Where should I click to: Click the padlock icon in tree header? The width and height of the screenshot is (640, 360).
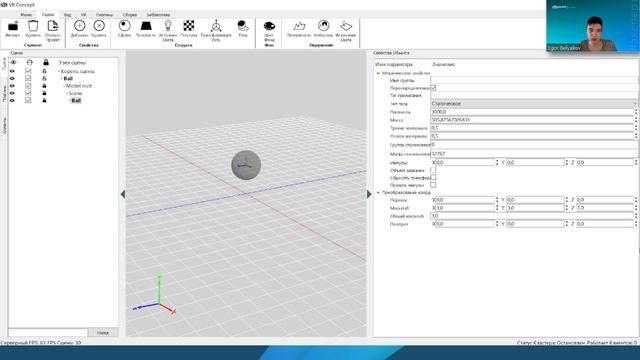point(46,62)
